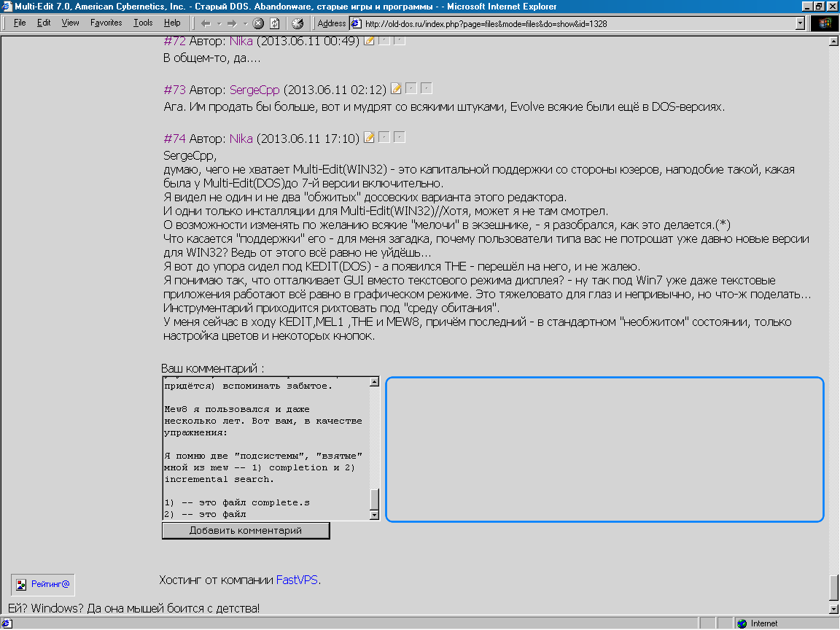Expand the address bar URL dropdown

(x=800, y=23)
